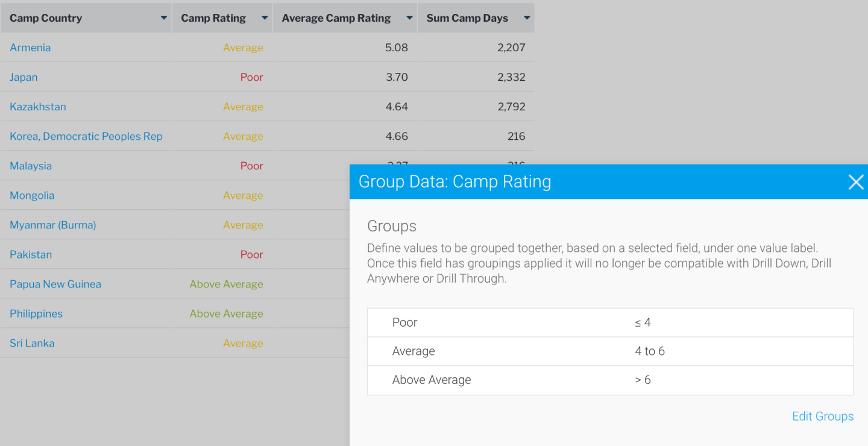
Task: Select the Above Average group row in dialog
Action: pos(610,380)
